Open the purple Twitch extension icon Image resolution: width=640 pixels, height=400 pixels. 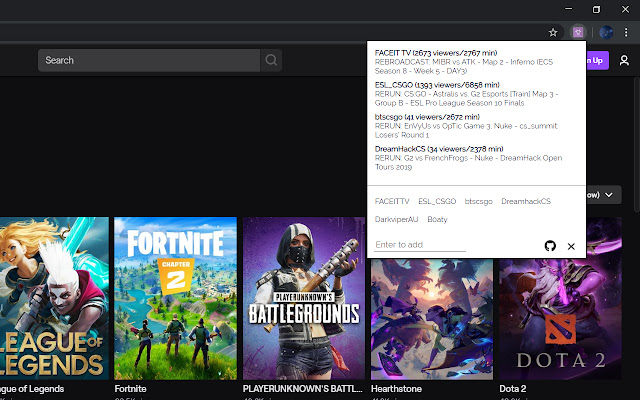tap(578, 32)
